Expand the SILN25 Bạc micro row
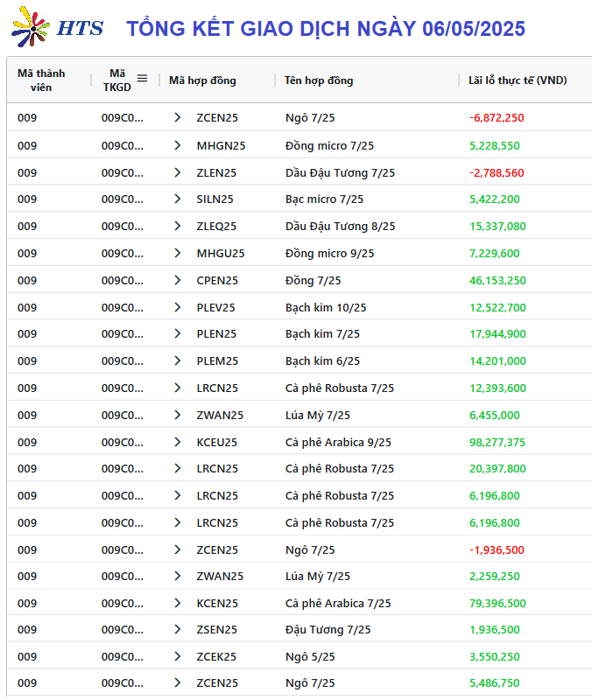This screenshot has height=700, width=592. [178, 199]
